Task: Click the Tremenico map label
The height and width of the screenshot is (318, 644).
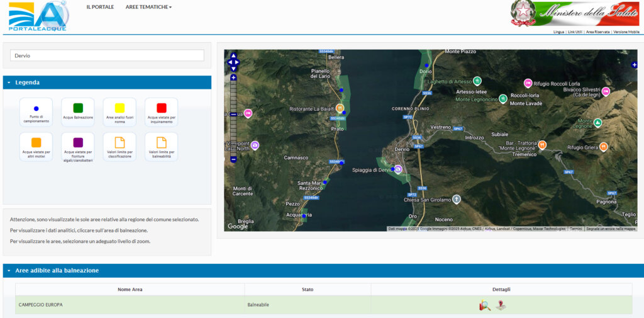Action: (x=524, y=154)
